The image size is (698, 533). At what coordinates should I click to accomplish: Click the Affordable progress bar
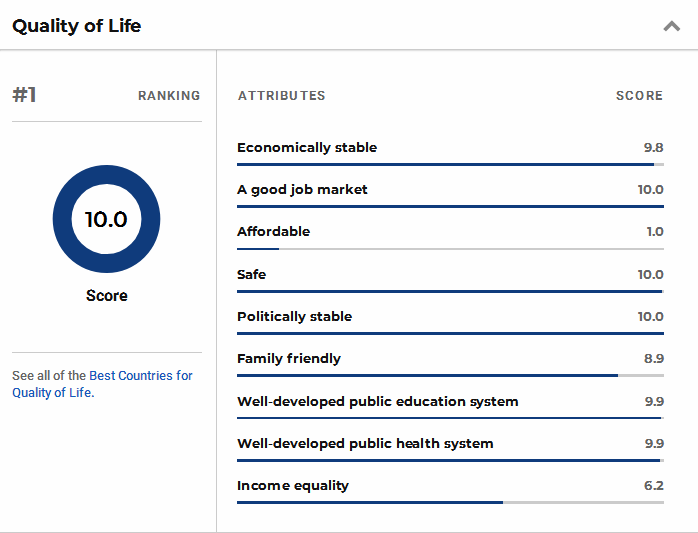[450, 249]
